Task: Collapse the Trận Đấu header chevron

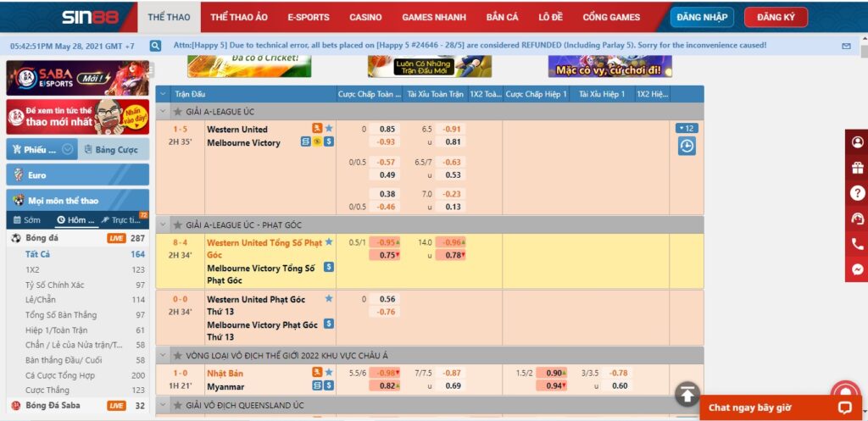Action: pyautogui.click(x=164, y=94)
